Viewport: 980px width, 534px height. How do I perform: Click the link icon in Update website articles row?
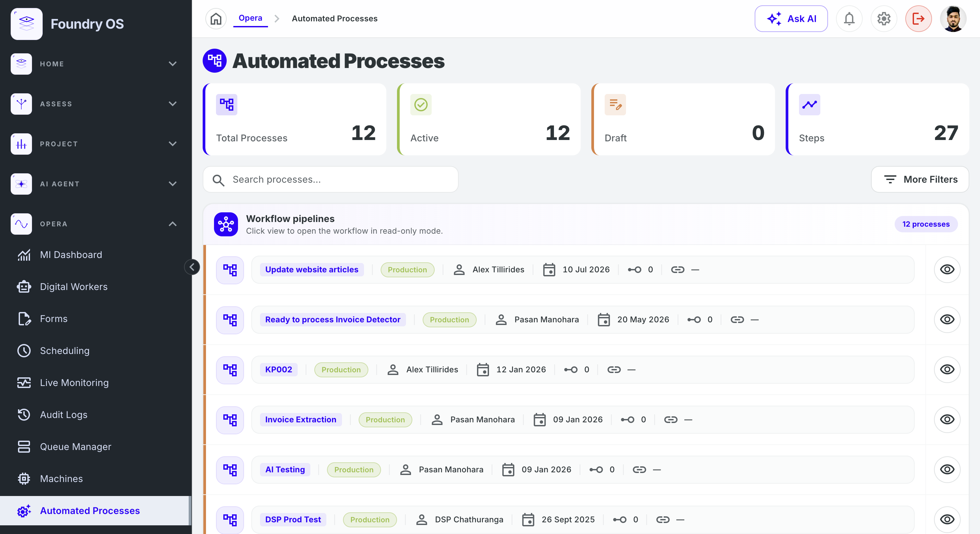(678, 270)
